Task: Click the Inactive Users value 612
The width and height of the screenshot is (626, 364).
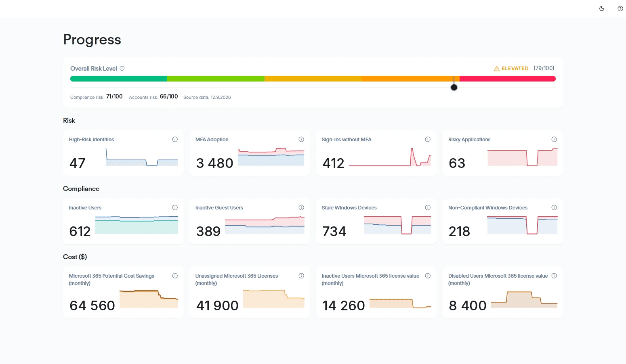Action: click(x=80, y=231)
